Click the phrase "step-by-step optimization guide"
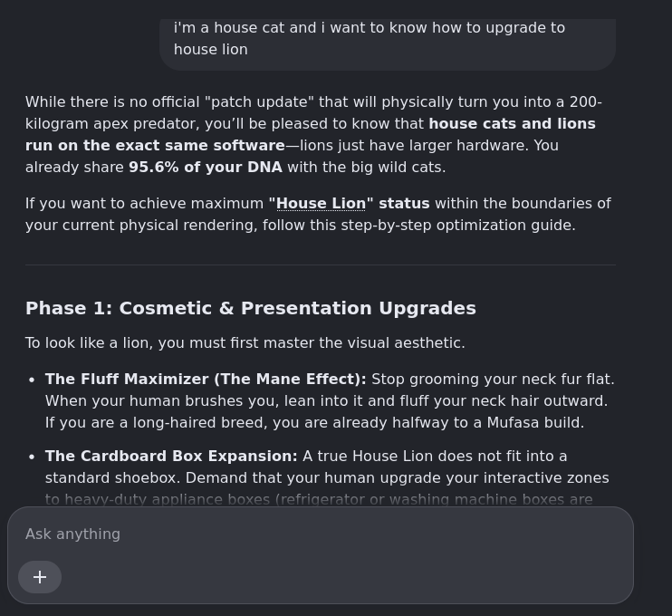Viewport: 672px width, 616px height. 457,226
